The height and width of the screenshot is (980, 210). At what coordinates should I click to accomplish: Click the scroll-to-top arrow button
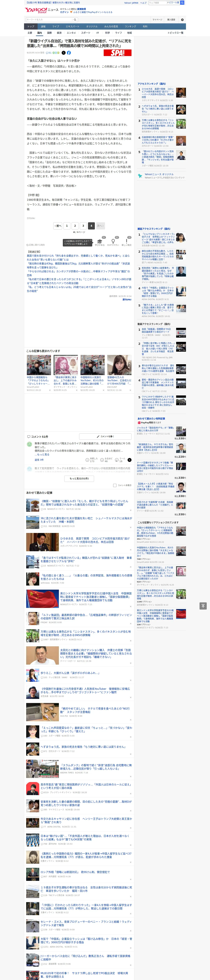203,606
